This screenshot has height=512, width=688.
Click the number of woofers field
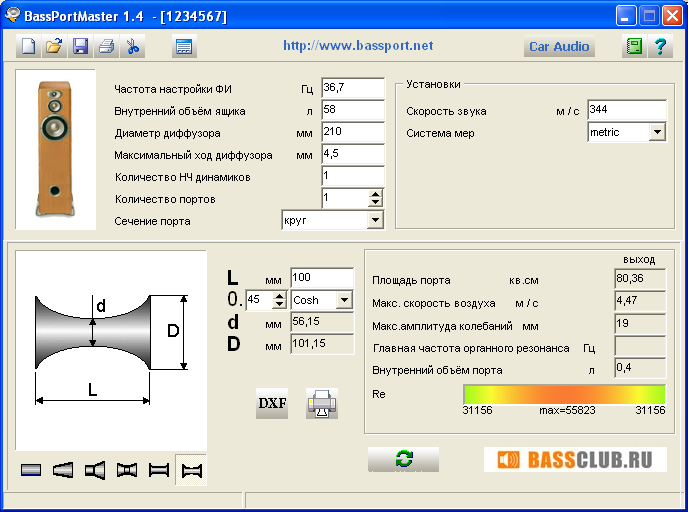click(353, 176)
